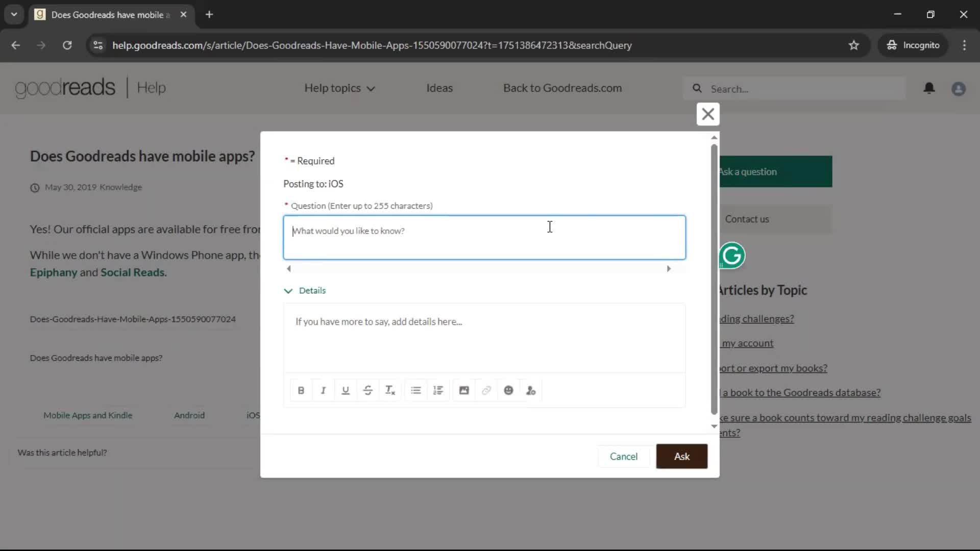
Task: Click the mention people icon
Action: [x=531, y=390]
